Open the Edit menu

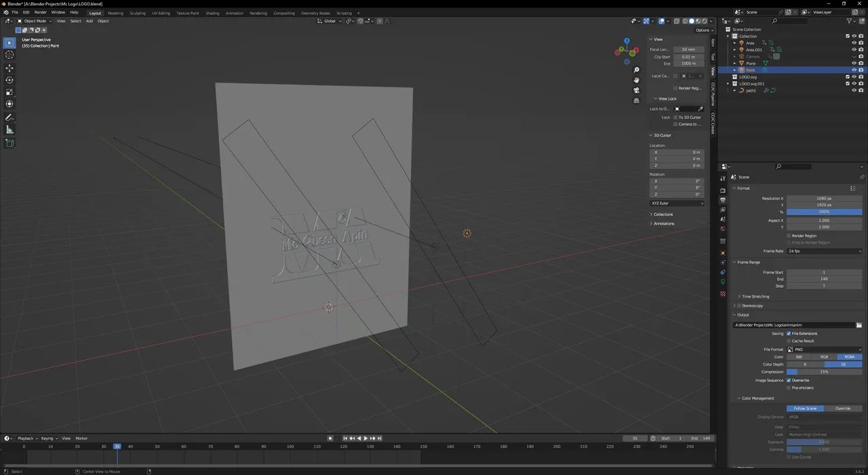26,12
